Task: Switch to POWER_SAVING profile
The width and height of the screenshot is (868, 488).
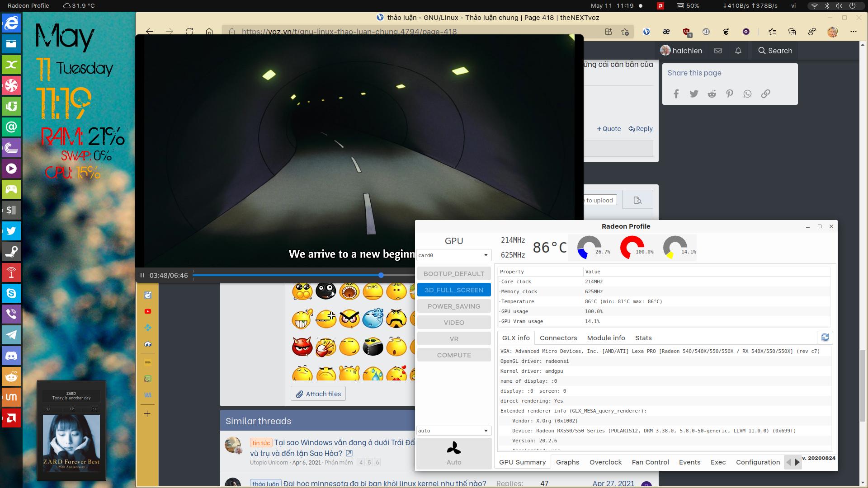Action: click(x=454, y=306)
